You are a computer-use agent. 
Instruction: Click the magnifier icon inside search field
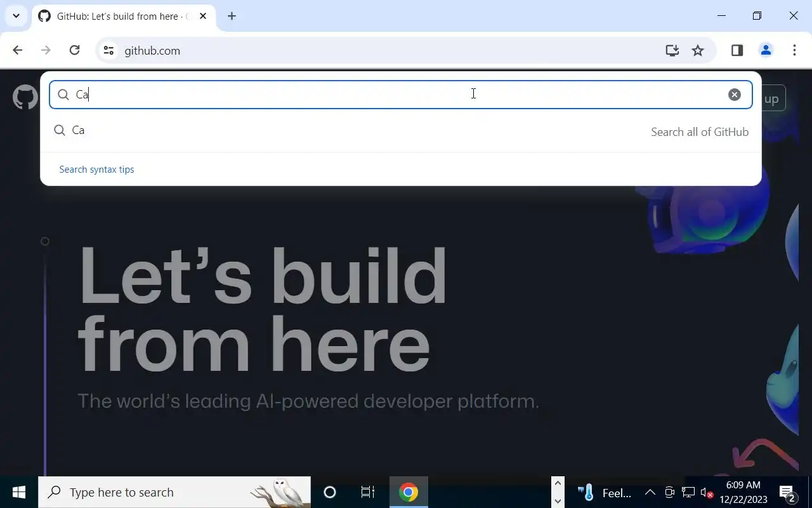[63, 95]
